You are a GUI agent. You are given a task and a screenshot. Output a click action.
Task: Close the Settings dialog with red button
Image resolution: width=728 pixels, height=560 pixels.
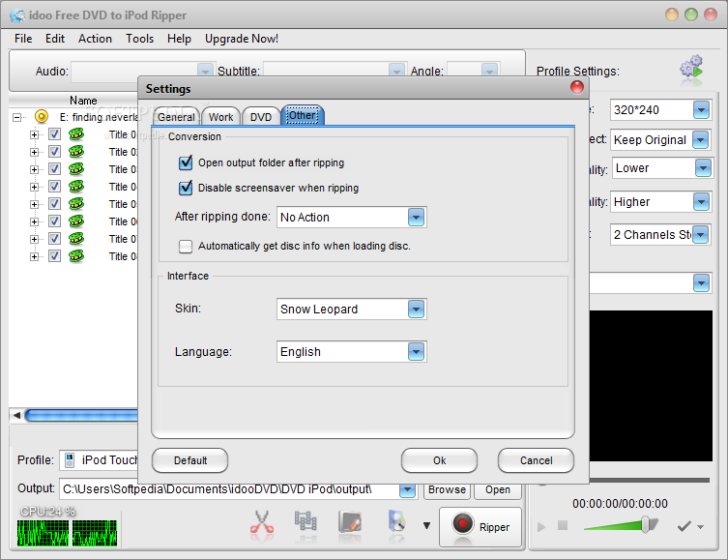576,87
